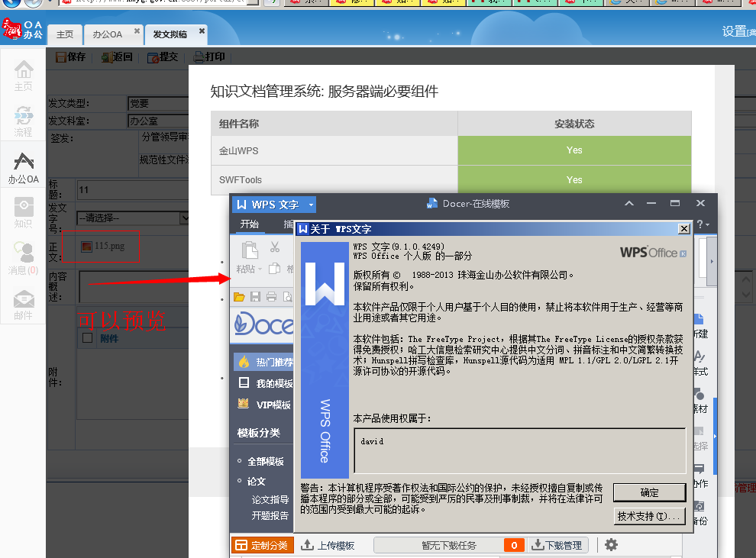Click the OA办公 logo
Viewport: 756px width, 558px height.
coord(22,29)
